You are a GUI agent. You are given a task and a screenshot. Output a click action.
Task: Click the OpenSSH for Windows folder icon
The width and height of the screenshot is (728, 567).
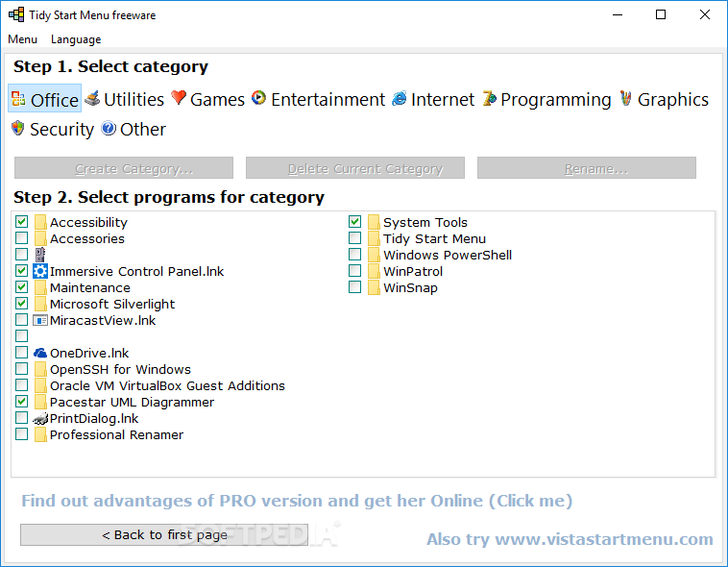pyautogui.click(x=40, y=369)
